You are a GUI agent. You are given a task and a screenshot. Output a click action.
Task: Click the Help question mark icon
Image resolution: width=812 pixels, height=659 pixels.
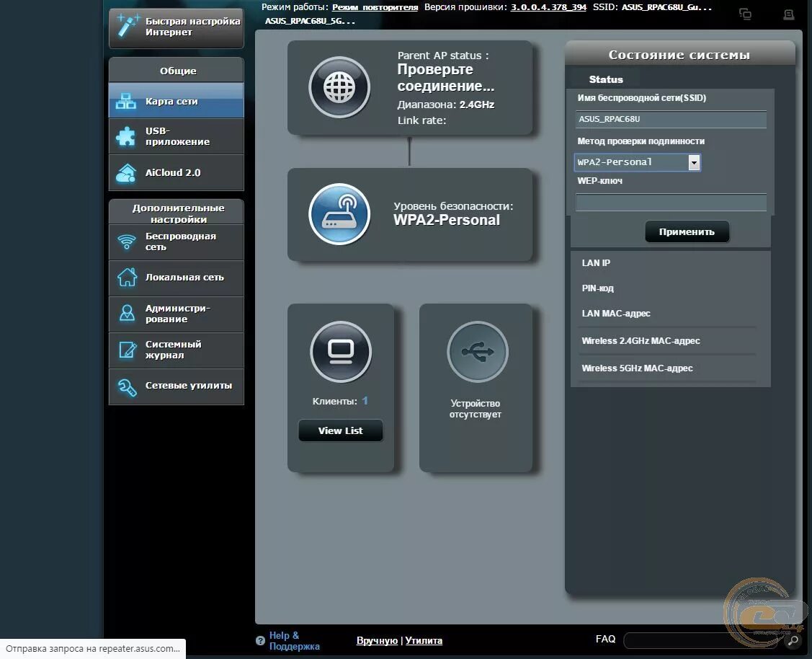click(x=261, y=641)
